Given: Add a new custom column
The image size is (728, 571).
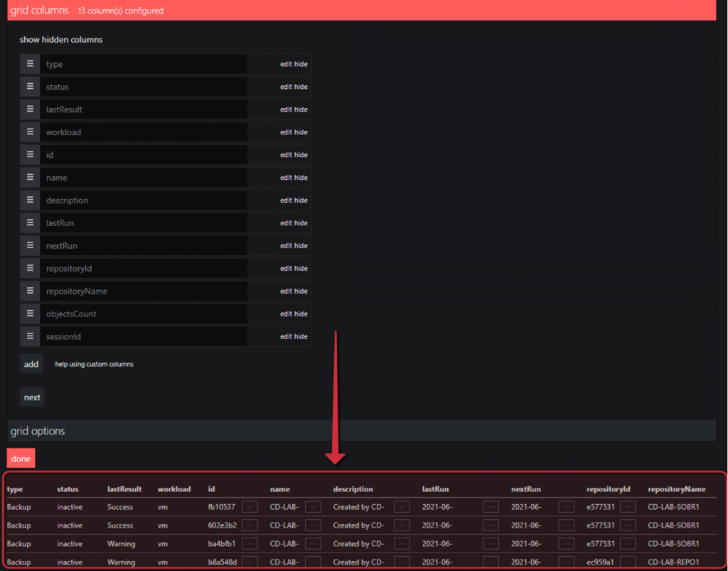Looking at the screenshot, I should [31, 363].
